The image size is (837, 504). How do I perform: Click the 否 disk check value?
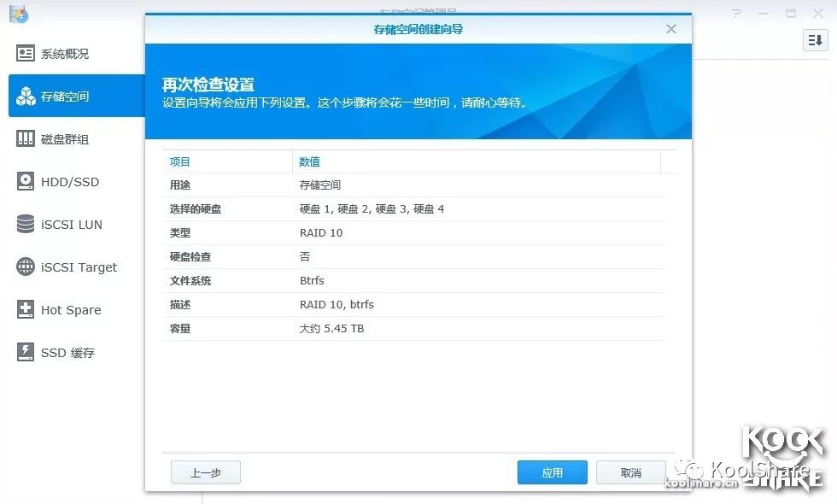point(305,257)
